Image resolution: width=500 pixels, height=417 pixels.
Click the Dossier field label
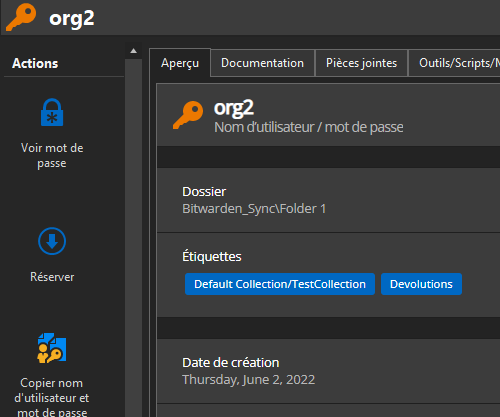pyautogui.click(x=204, y=192)
